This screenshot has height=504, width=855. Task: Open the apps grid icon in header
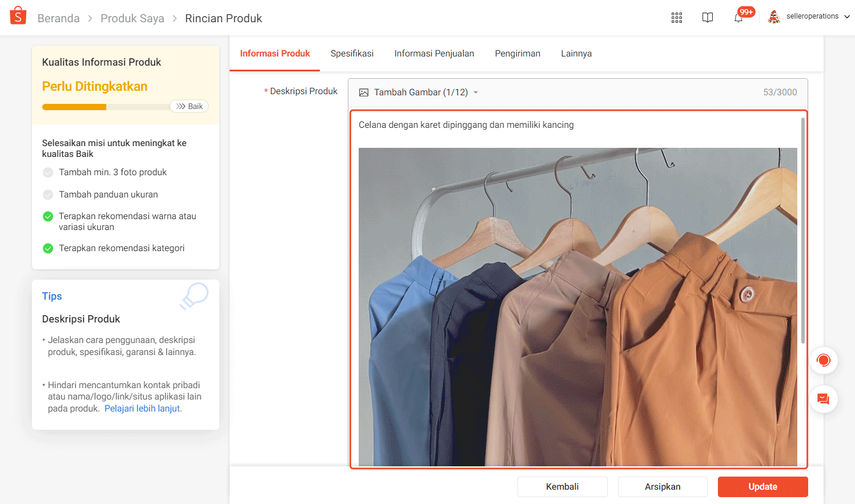point(676,18)
